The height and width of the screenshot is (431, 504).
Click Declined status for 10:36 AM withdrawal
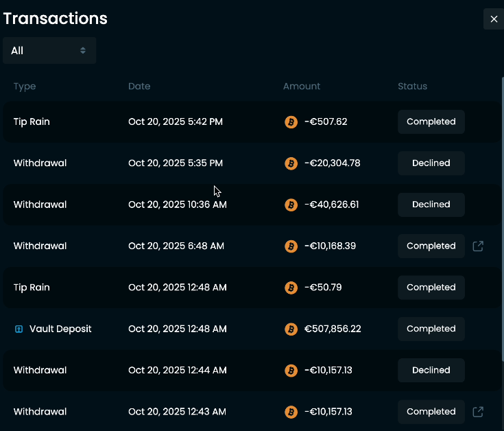(431, 205)
